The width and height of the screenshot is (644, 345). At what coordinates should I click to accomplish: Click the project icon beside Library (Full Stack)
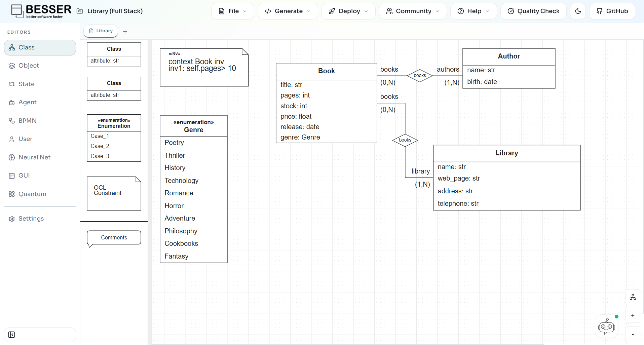tap(80, 11)
